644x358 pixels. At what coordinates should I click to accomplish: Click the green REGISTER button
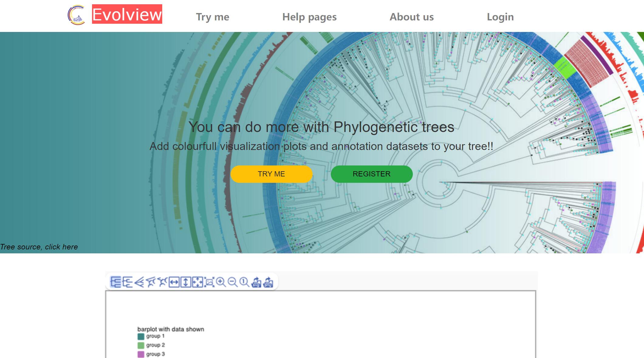point(372,174)
